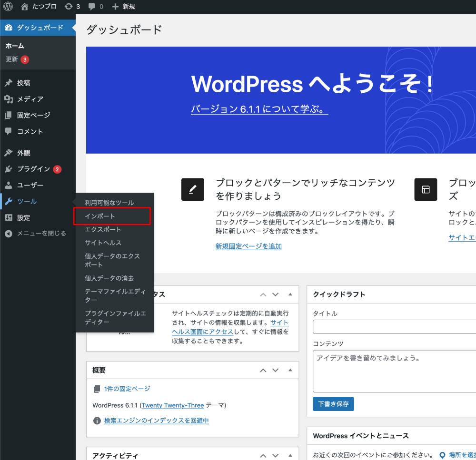476x460 pixels.
Task: Click the プラグイン update badge 2
Action: coord(57,169)
